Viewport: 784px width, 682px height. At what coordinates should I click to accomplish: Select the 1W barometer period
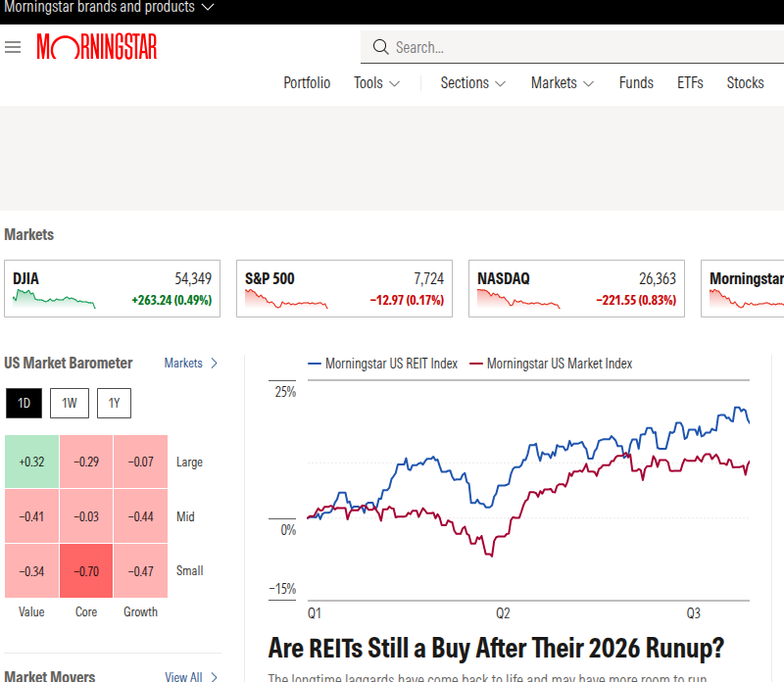point(70,403)
